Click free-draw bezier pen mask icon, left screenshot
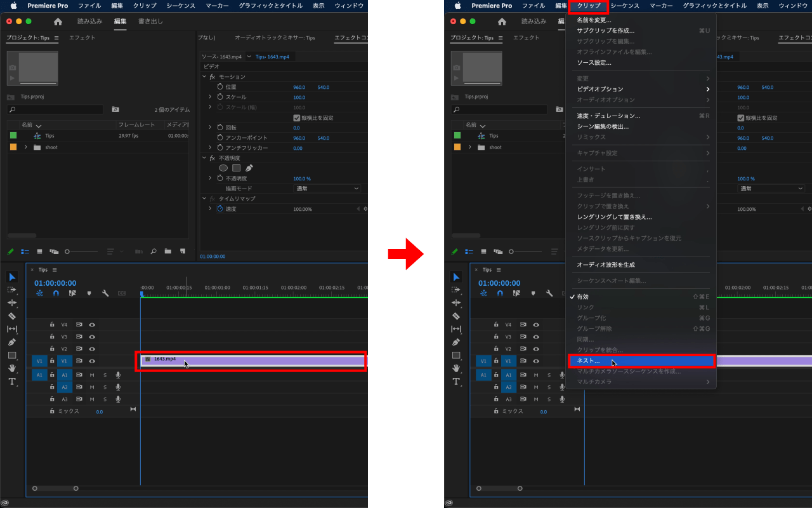 (249, 168)
